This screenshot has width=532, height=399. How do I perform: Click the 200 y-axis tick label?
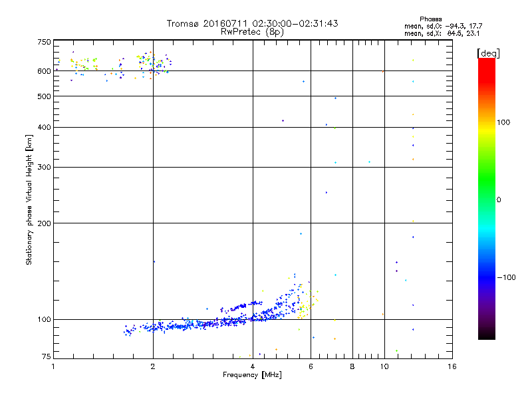pyautogui.click(x=44, y=223)
